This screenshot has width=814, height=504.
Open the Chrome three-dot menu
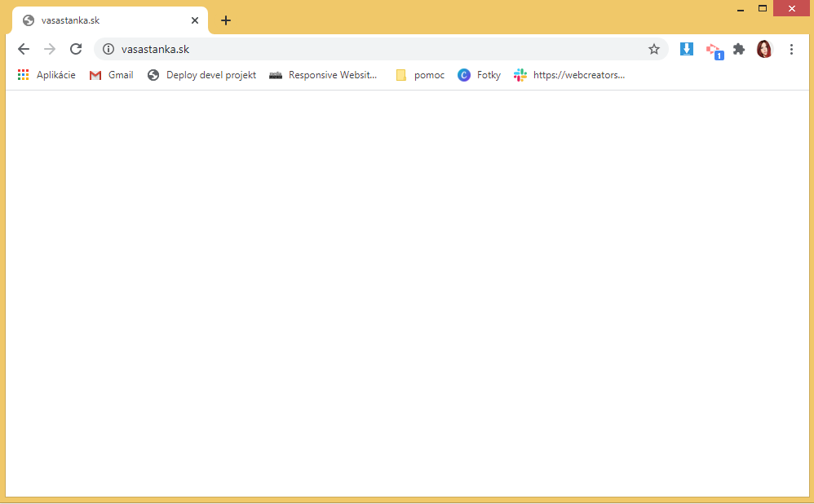[791, 49]
